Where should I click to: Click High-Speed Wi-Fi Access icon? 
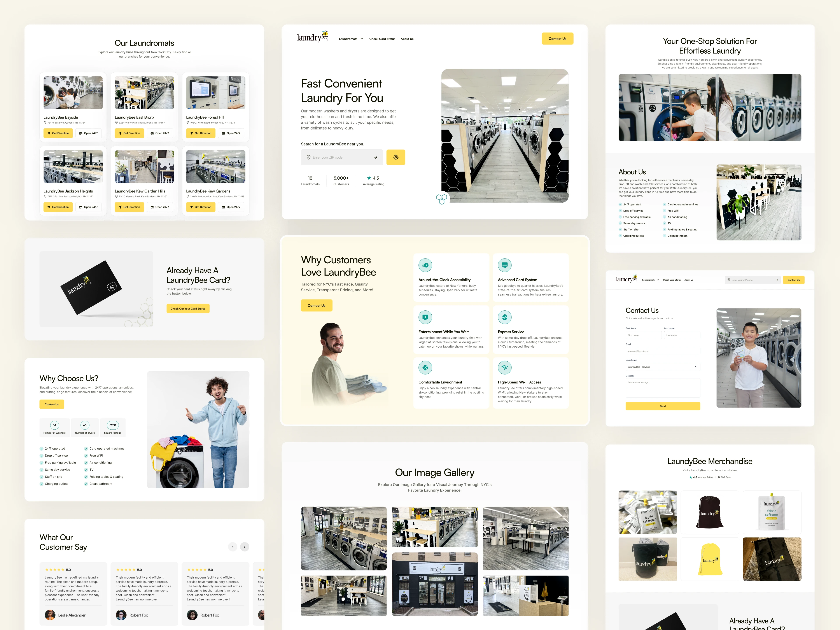[505, 367]
